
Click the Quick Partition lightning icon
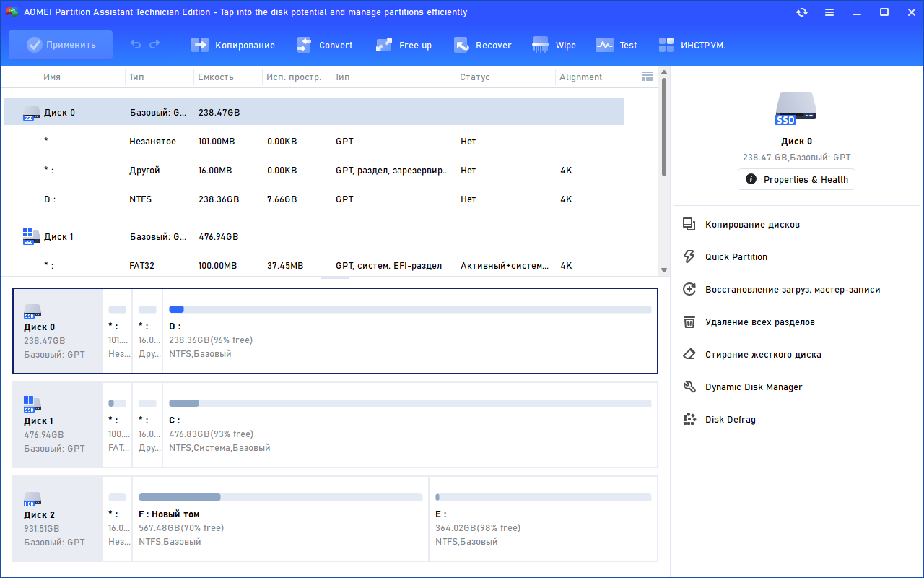[x=689, y=257]
